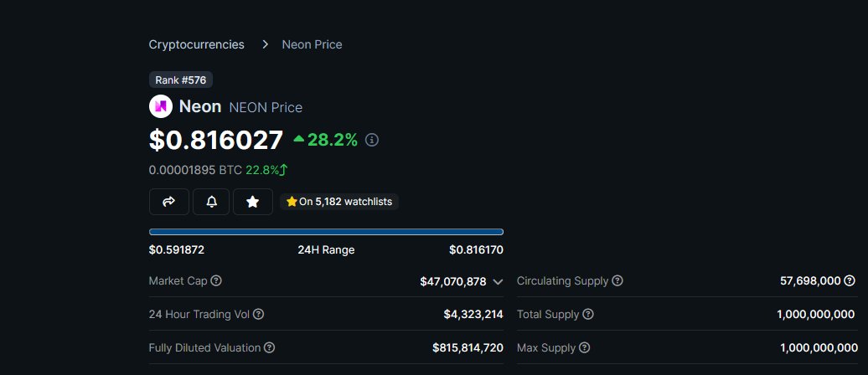Open the Market Cap help icon
Image resolution: width=868 pixels, height=375 pixels.
(x=216, y=281)
